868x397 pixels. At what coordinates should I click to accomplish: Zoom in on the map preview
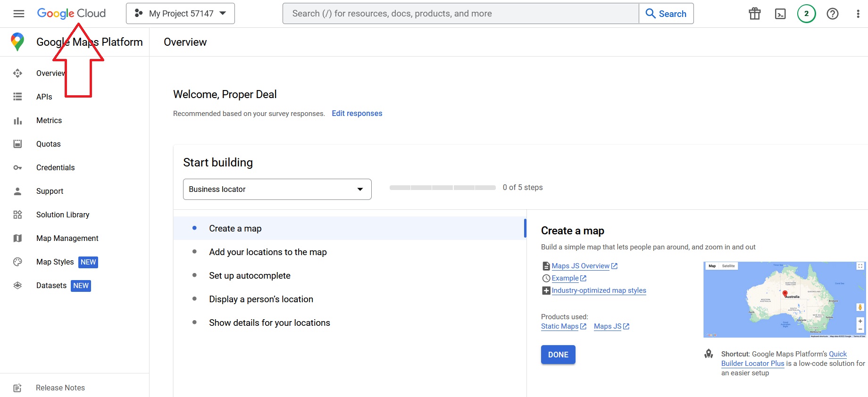click(860, 321)
